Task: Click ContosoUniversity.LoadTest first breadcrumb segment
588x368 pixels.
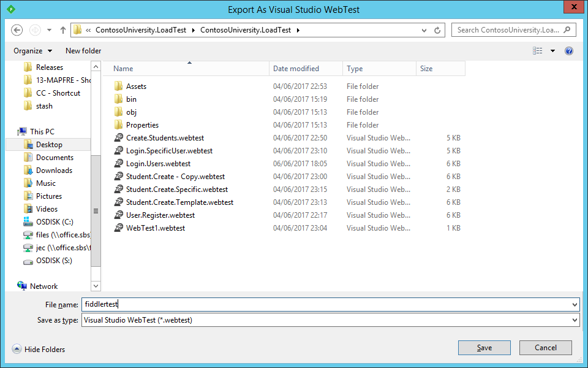Action: 141,30
